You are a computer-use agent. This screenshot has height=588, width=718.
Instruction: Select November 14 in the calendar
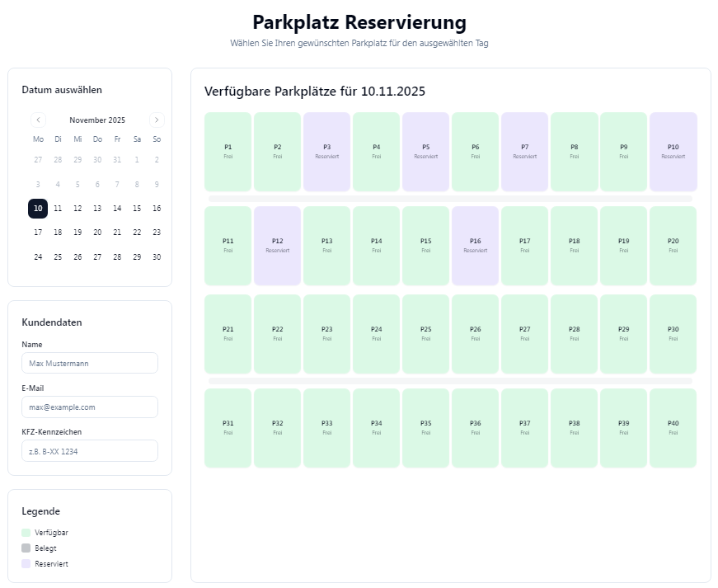coord(117,209)
